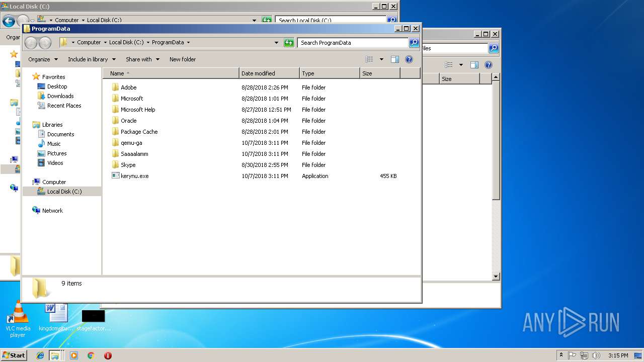Open Windows Media Player from taskbar
This screenshot has height=362, width=644.
[x=74, y=355]
